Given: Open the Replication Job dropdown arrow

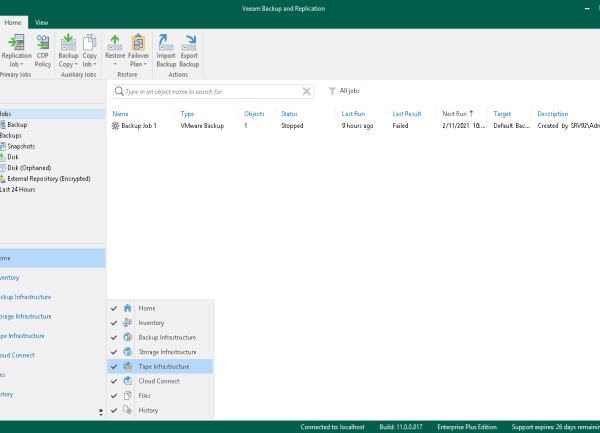Looking at the screenshot, I should click(22, 64).
